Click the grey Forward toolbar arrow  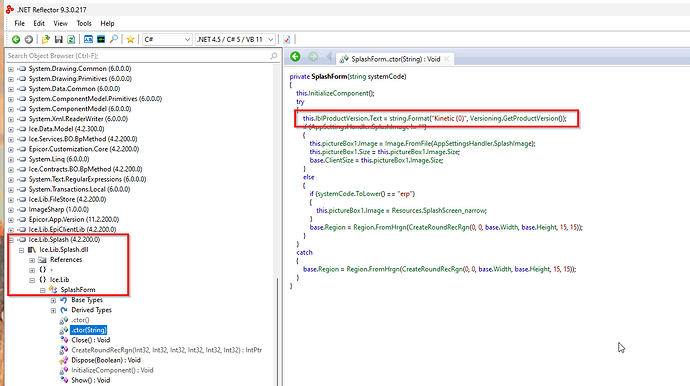coord(29,40)
